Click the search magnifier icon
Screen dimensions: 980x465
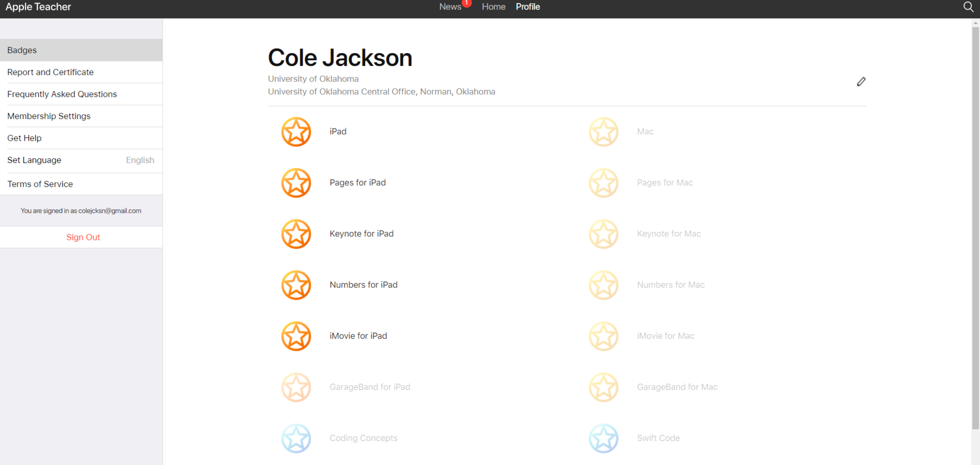coord(968,7)
